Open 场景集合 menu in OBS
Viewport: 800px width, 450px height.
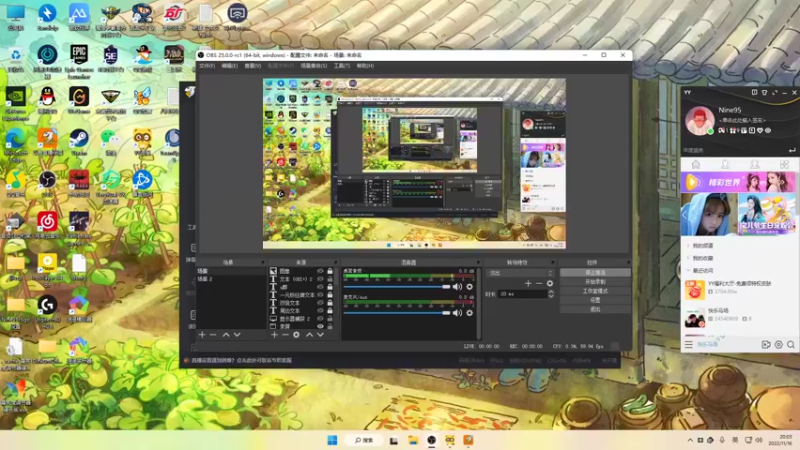click(x=314, y=66)
